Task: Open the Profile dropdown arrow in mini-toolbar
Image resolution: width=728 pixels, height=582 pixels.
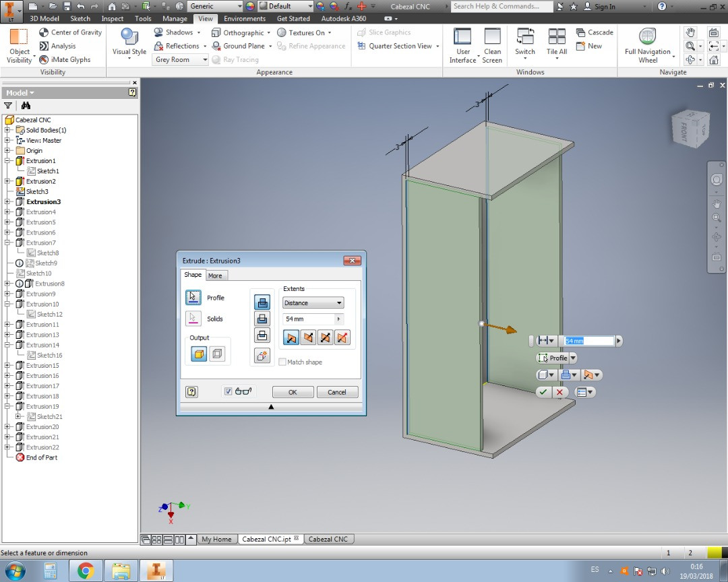Action: coord(573,358)
